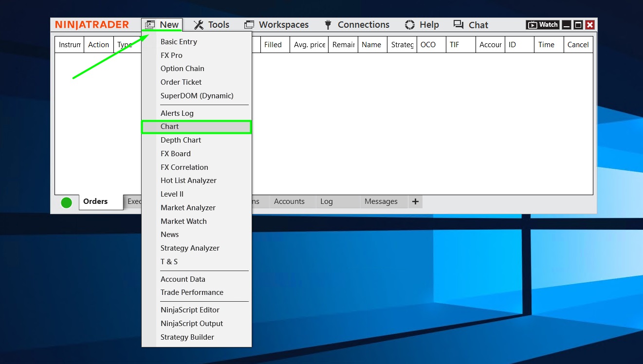Click the New window icon in the menu bar
The image size is (643, 364).
[149, 24]
